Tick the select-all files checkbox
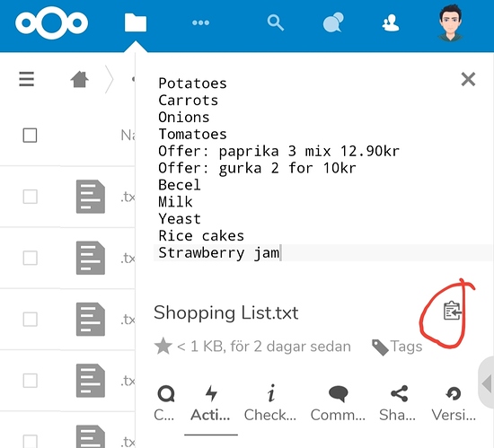 [30, 136]
